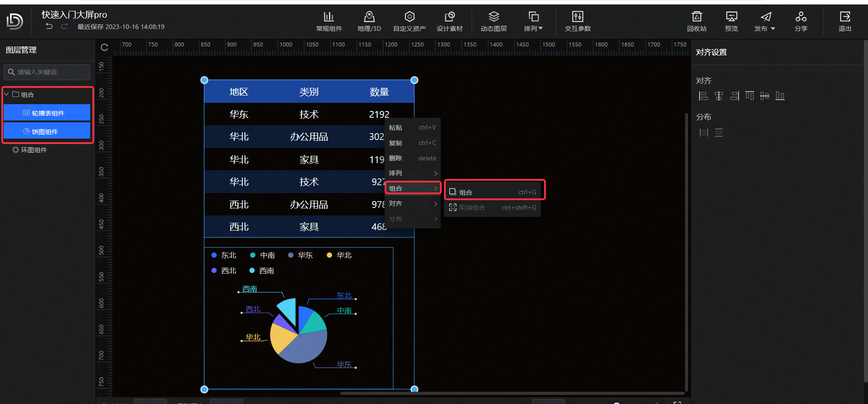Expand the 排列 dropdown in top toolbar
The width and height of the screenshot is (868, 404).
tap(533, 21)
